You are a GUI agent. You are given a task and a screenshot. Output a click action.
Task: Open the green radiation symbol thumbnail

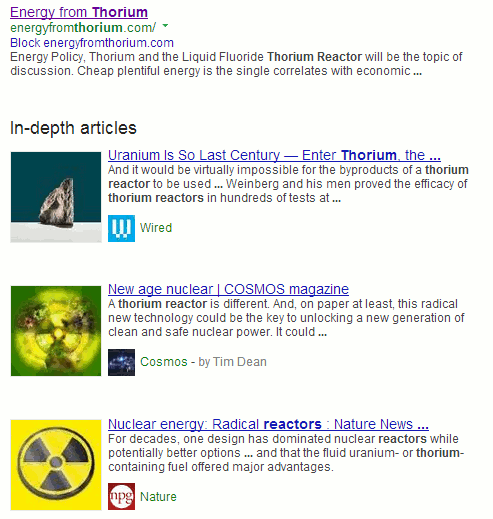(x=56, y=331)
